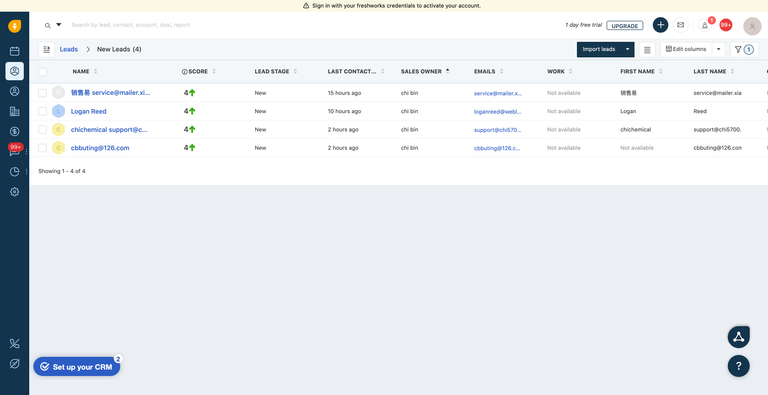
Task: Select the chichemical support lead checkbox
Action: (43, 129)
